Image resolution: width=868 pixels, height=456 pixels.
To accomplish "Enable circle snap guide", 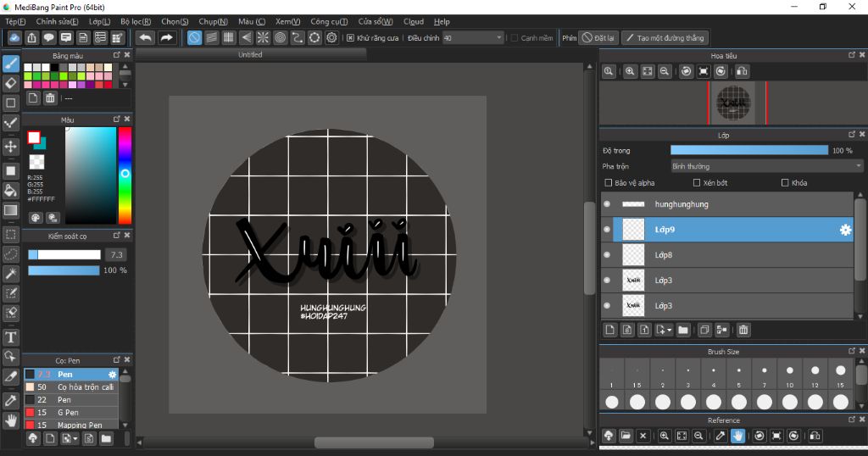I will (280, 37).
